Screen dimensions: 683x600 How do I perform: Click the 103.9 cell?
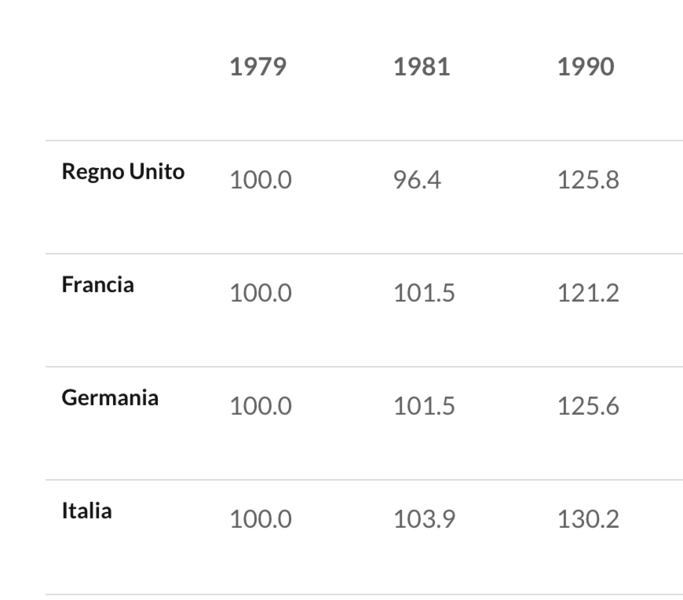[424, 520]
